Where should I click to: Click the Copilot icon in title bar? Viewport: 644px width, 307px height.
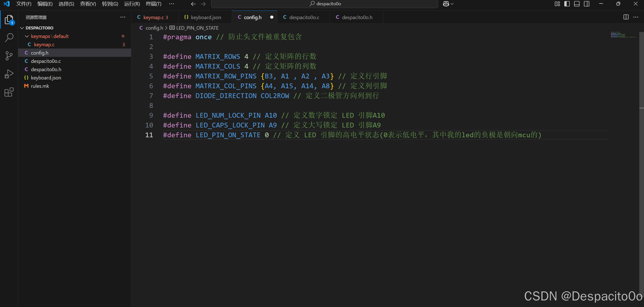tap(446, 4)
